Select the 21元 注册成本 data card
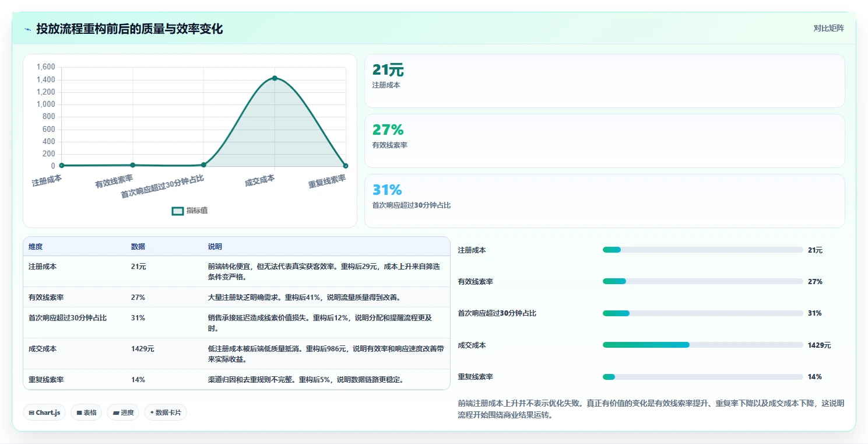The image size is (868, 444). click(605, 81)
